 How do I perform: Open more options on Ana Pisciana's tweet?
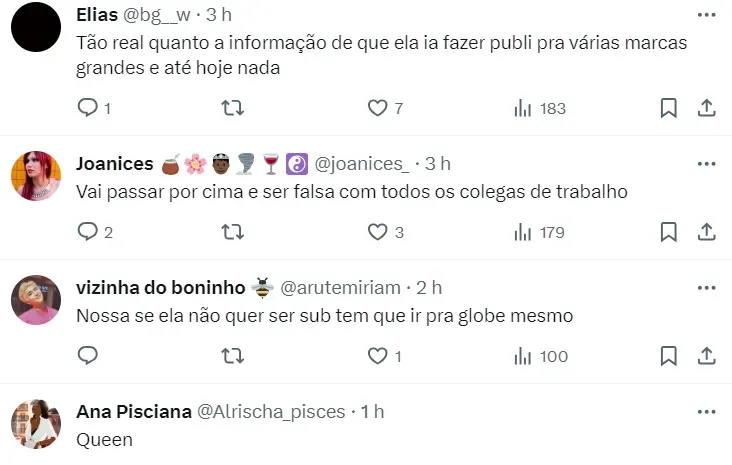(706, 412)
